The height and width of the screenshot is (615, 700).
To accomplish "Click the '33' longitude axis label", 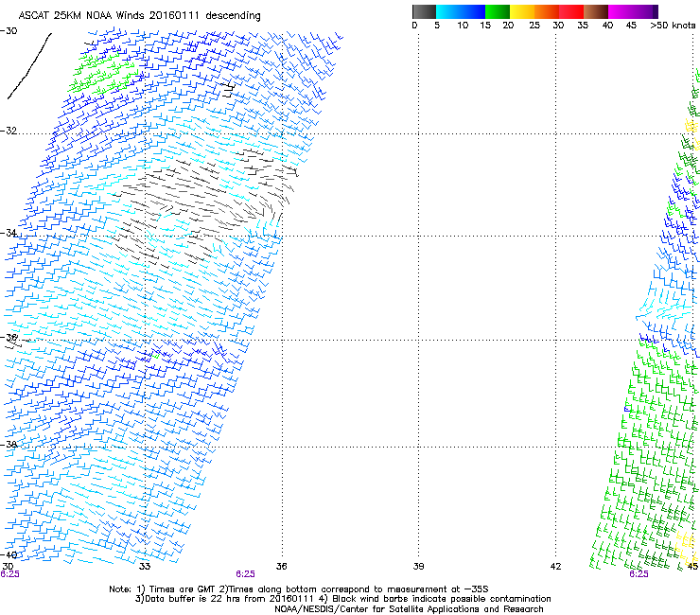I will tap(145, 567).
